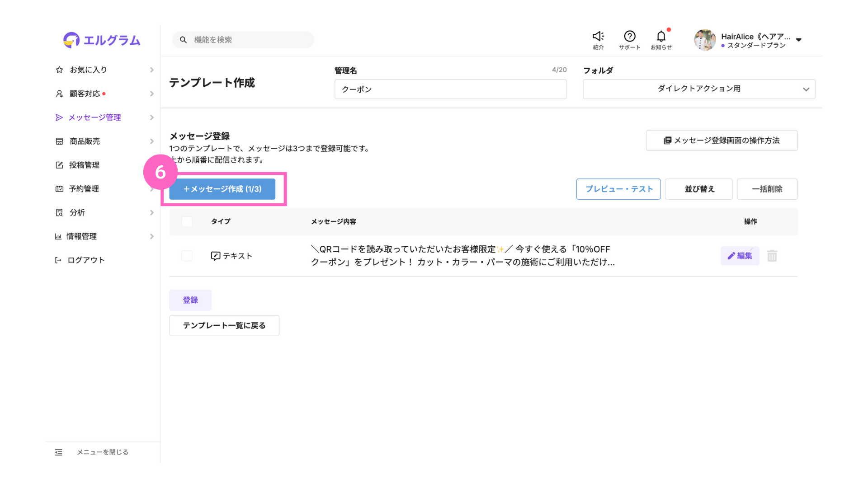Viewport: 868px width, 488px height.
Task: Open 投稿管理 menu item
Action: (84, 165)
